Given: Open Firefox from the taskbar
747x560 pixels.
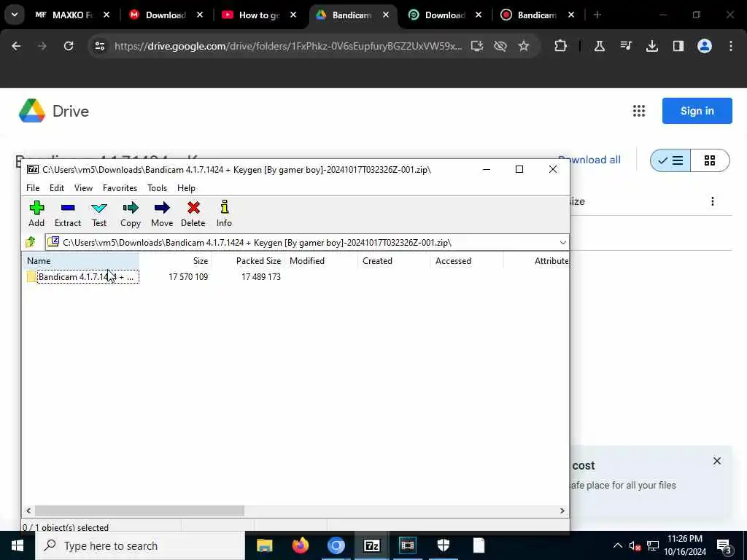Looking at the screenshot, I should coord(300,545).
